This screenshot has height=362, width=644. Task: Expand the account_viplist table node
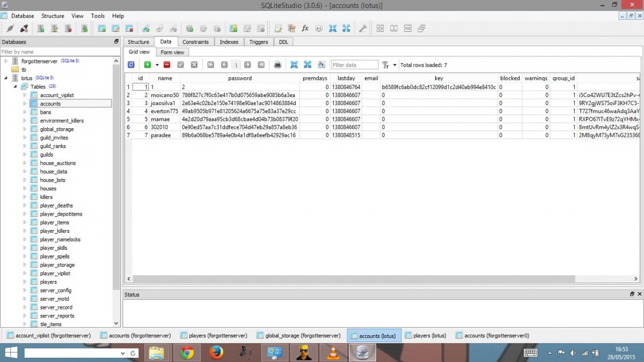pyautogui.click(x=25, y=95)
